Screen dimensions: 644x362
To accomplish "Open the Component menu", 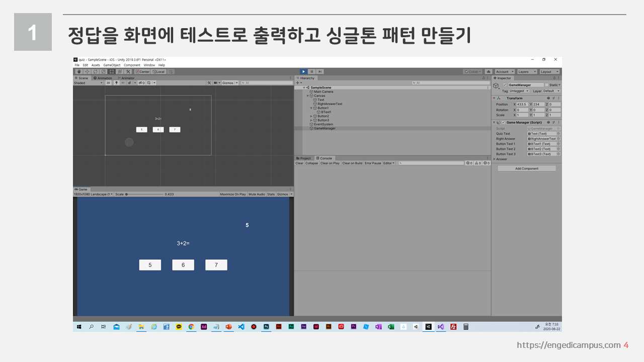I will 132,65.
